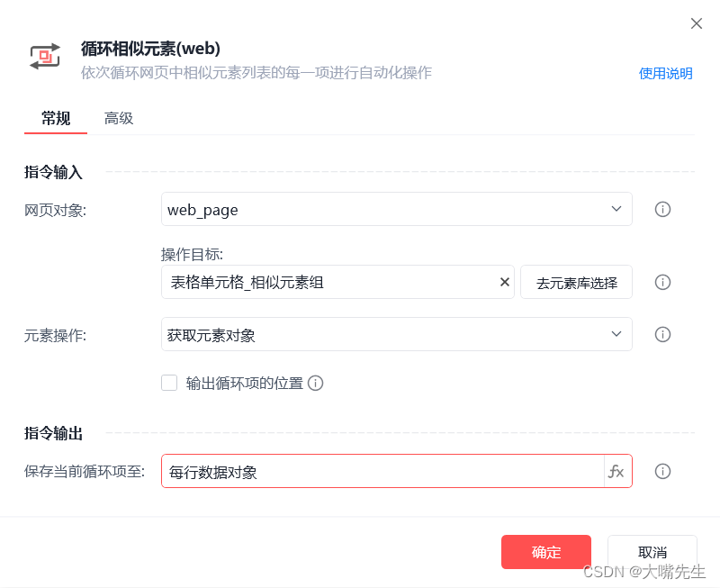Click info icon beside 元素操作 dropdown

coord(663,334)
